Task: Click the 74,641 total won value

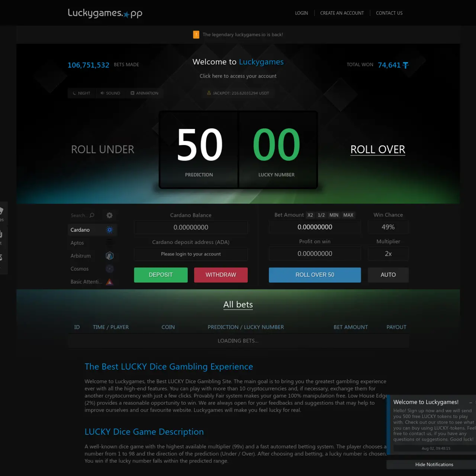Action: tap(389, 65)
